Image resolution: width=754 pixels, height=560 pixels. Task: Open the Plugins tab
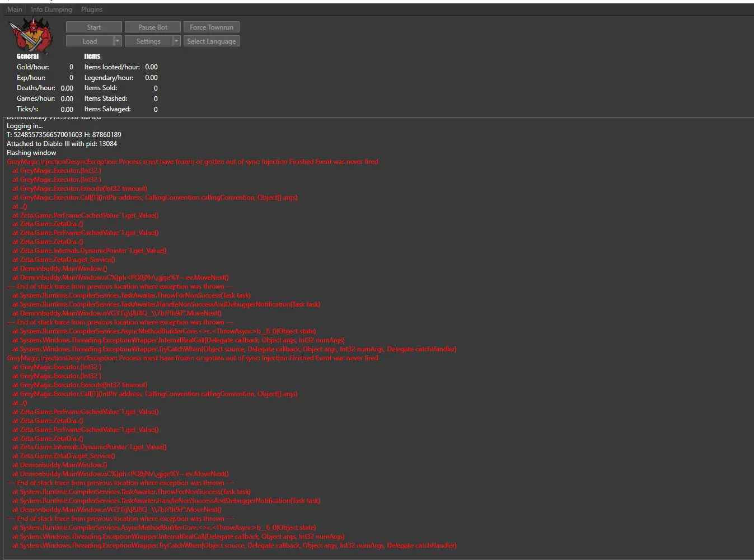[92, 10]
